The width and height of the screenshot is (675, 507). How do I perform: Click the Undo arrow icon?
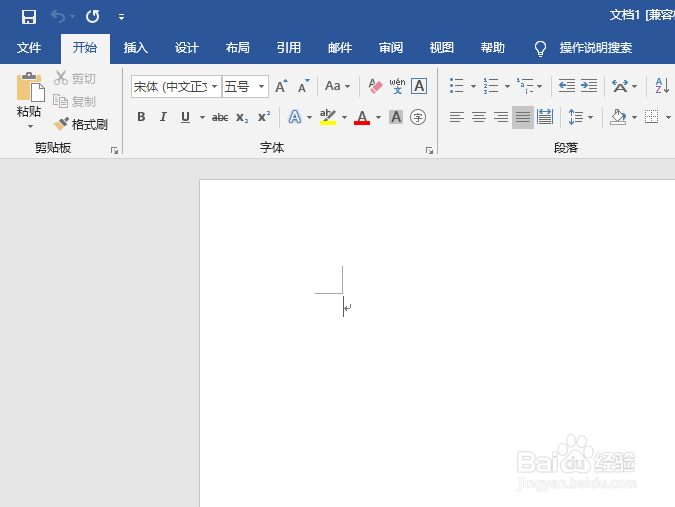58,17
